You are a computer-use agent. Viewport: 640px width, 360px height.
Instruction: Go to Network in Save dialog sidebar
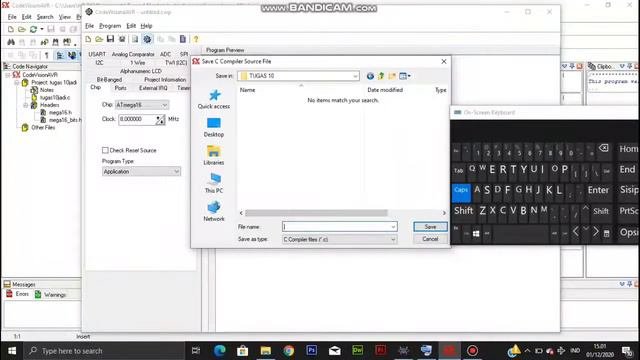[x=214, y=211]
